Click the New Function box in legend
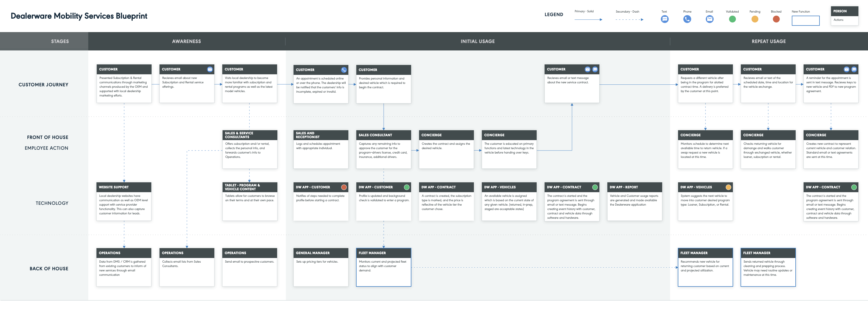This screenshot has height=329, width=868. [805, 21]
